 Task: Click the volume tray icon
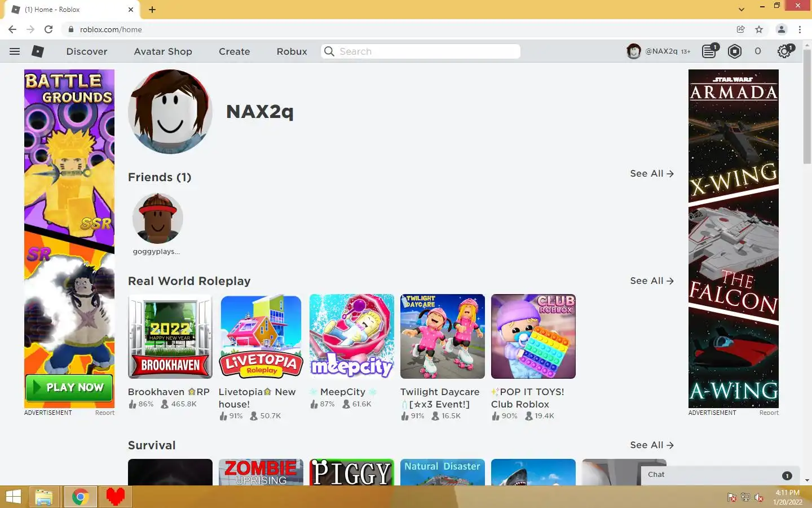(759, 497)
